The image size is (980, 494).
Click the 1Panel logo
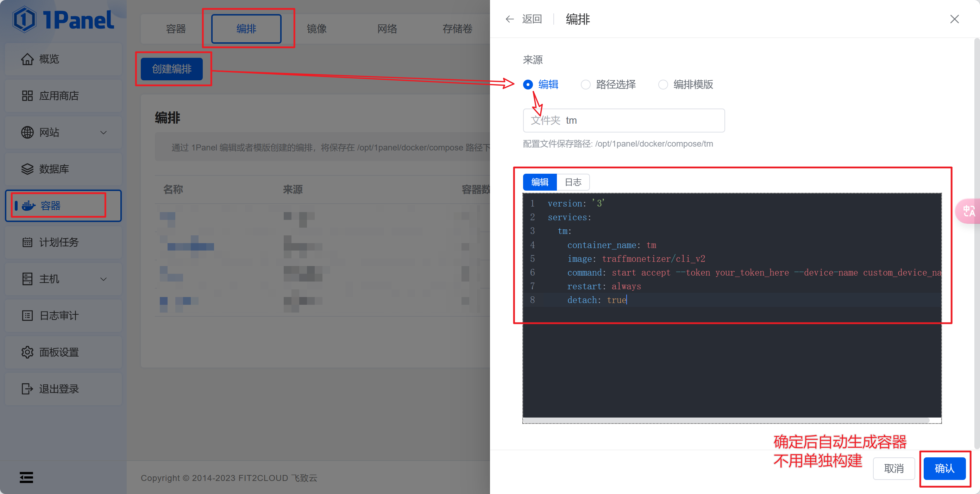coord(63,19)
